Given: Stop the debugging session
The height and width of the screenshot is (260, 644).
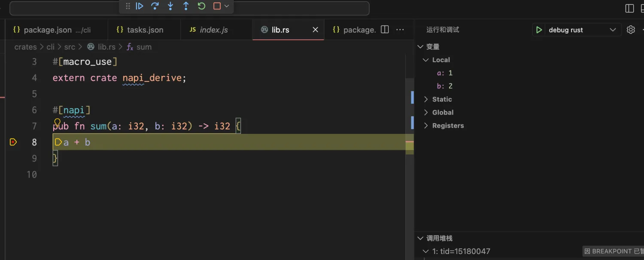Looking at the screenshot, I should click(217, 6).
